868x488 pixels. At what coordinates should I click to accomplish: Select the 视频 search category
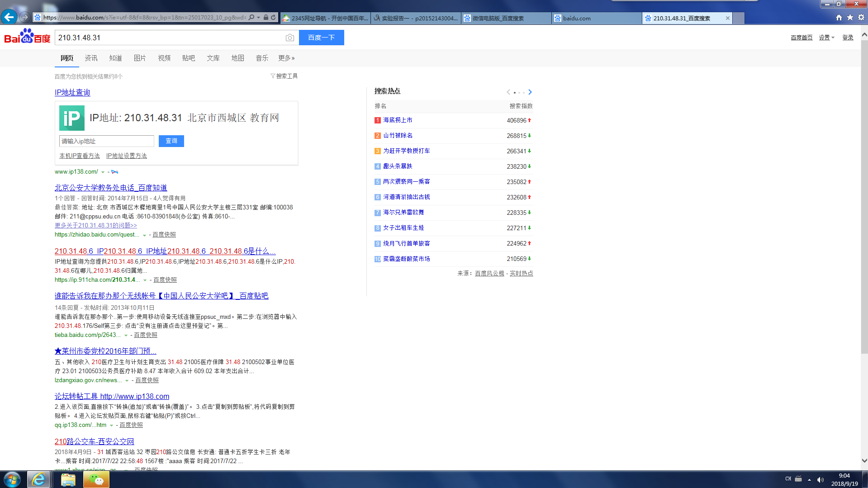[164, 58]
